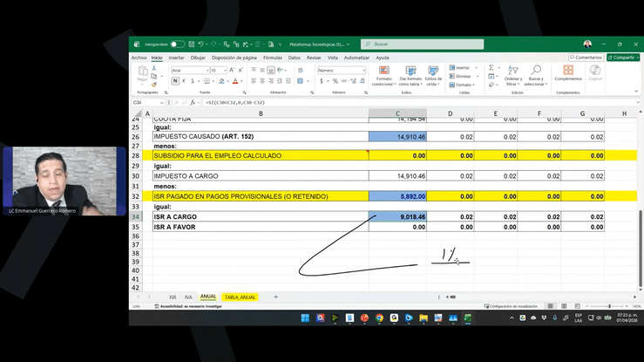
Task: Apply percent style format
Action: point(336,81)
